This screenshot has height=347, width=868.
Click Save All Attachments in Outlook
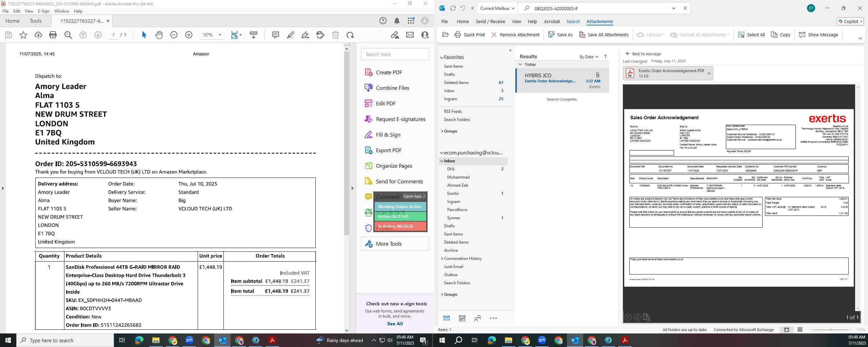coord(604,35)
